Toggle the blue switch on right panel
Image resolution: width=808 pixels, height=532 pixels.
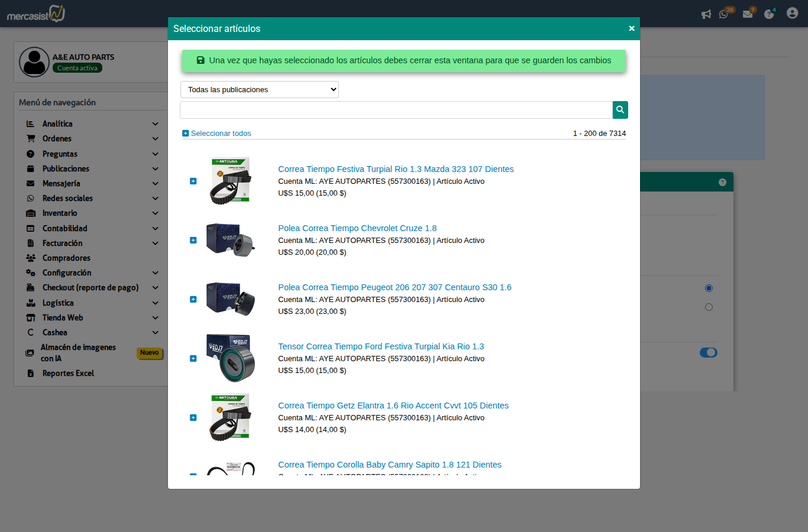point(708,352)
